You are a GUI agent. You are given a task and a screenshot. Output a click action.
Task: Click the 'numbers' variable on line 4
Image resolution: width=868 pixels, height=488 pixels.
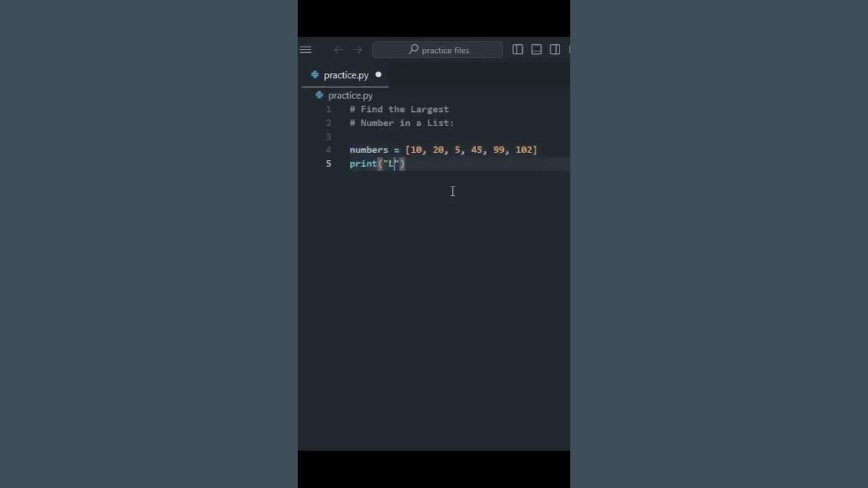[x=369, y=150]
